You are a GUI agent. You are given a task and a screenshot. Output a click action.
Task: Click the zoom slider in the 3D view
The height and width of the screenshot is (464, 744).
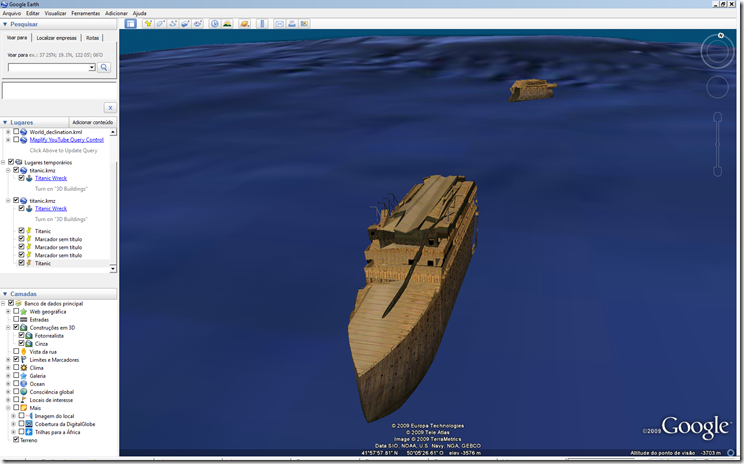pyautogui.click(x=717, y=144)
